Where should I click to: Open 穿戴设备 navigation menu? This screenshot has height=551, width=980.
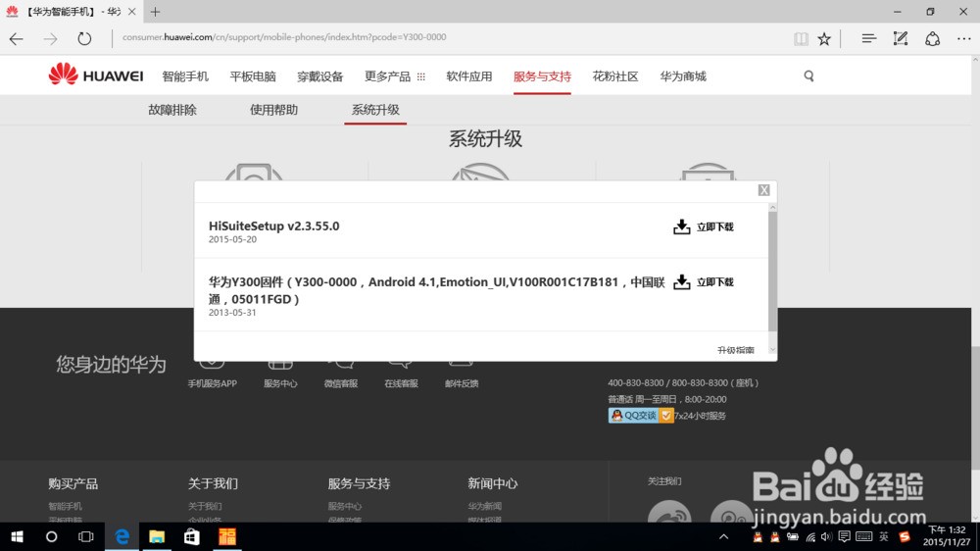coord(320,76)
